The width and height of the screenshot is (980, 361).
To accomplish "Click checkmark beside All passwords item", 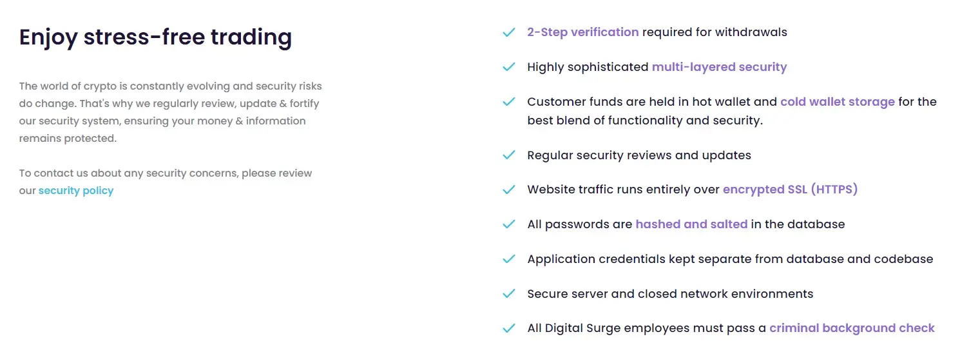I will (x=508, y=224).
